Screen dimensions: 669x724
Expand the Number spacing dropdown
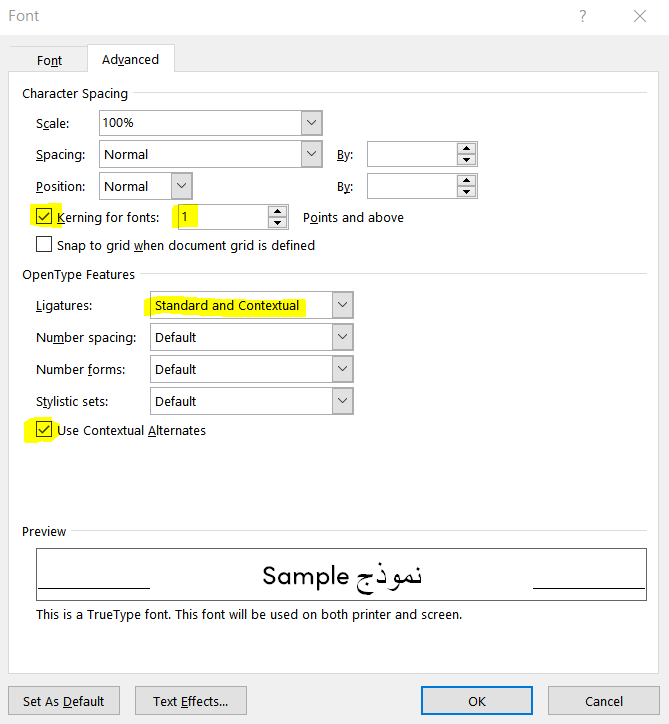(343, 337)
